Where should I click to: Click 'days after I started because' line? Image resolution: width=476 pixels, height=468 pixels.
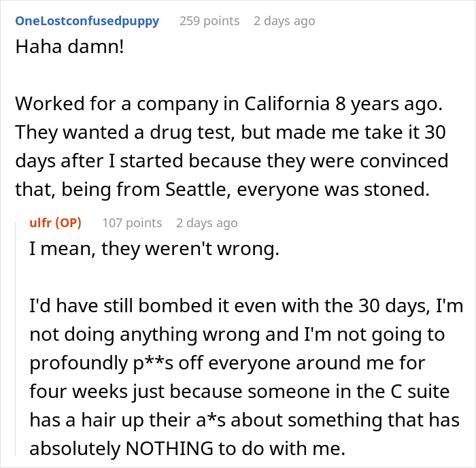pos(232,161)
